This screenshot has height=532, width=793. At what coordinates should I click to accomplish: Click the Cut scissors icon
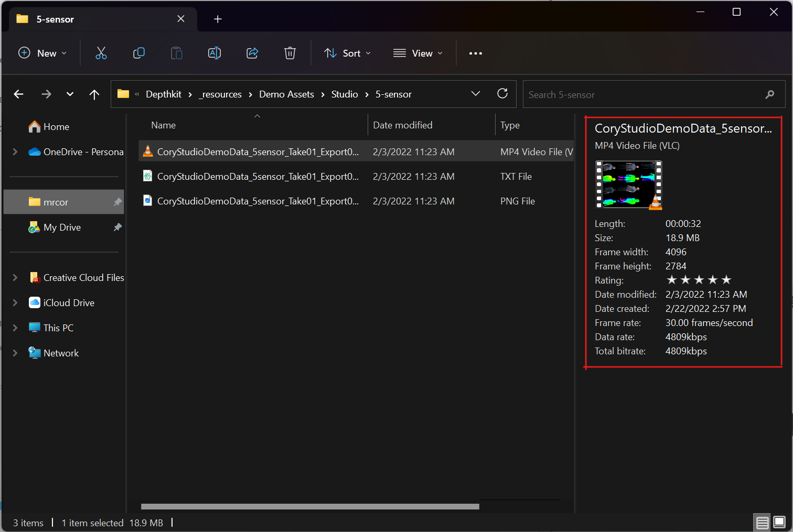[x=101, y=53]
